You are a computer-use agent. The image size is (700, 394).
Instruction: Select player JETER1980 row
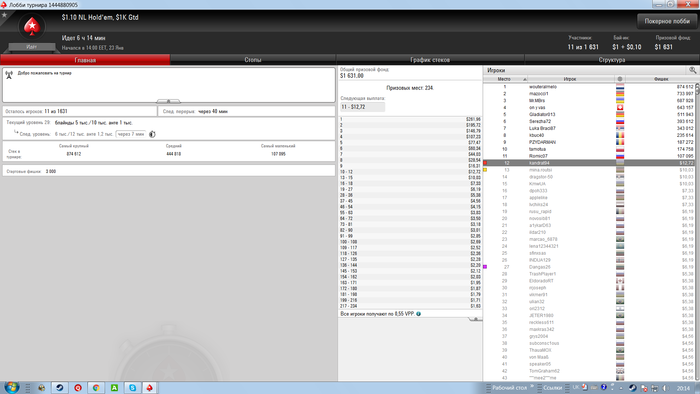(x=589, y=315)
